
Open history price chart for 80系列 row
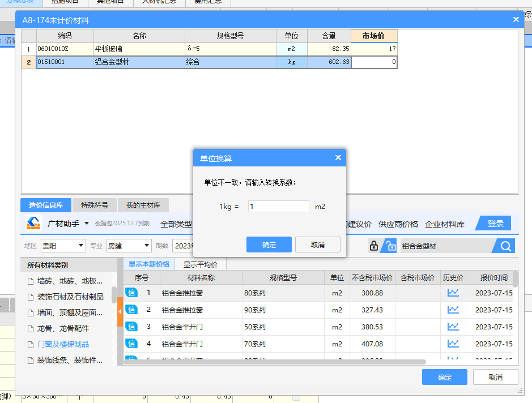coord(453,293)
